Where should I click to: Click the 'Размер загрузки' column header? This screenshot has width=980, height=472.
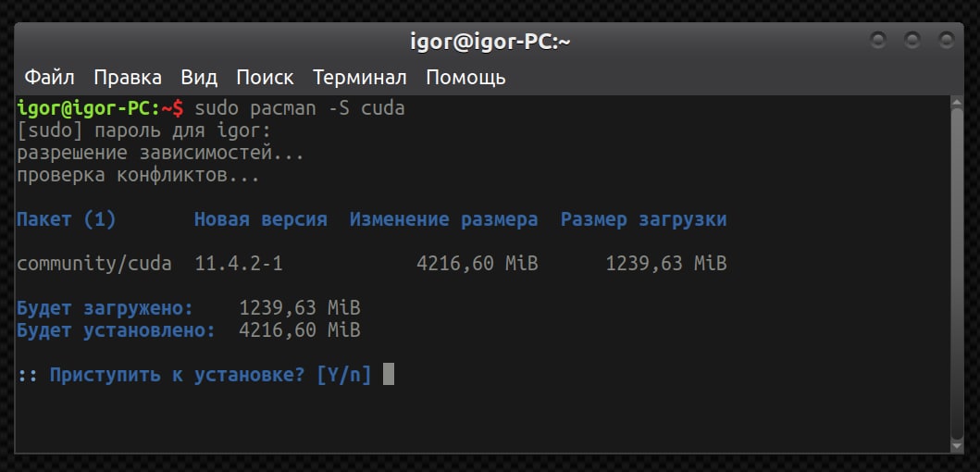click(643, 219)
